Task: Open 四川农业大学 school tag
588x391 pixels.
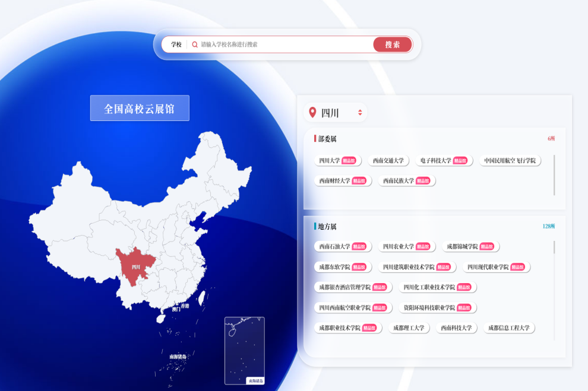Action: coord(406,246)
